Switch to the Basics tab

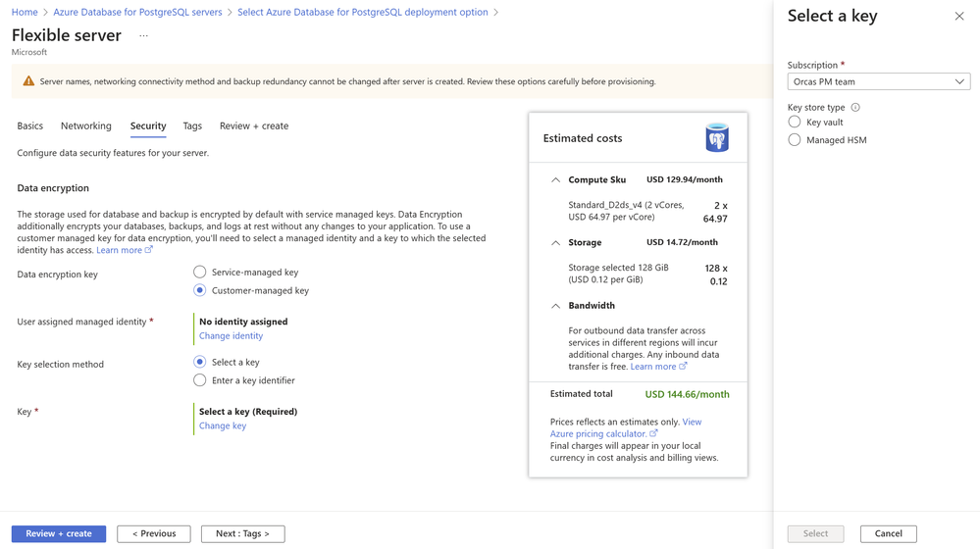pos(30,125)
